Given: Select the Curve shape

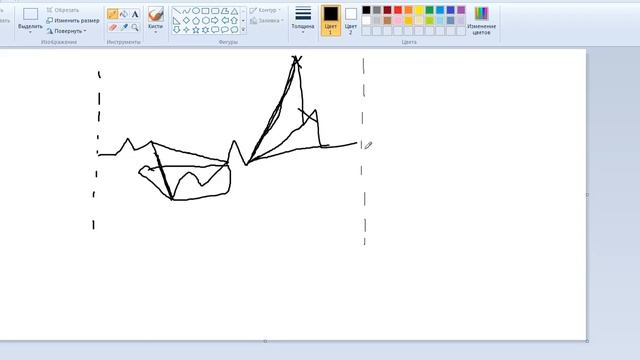Looking at the screenshot, I should [x=186, y=11].
